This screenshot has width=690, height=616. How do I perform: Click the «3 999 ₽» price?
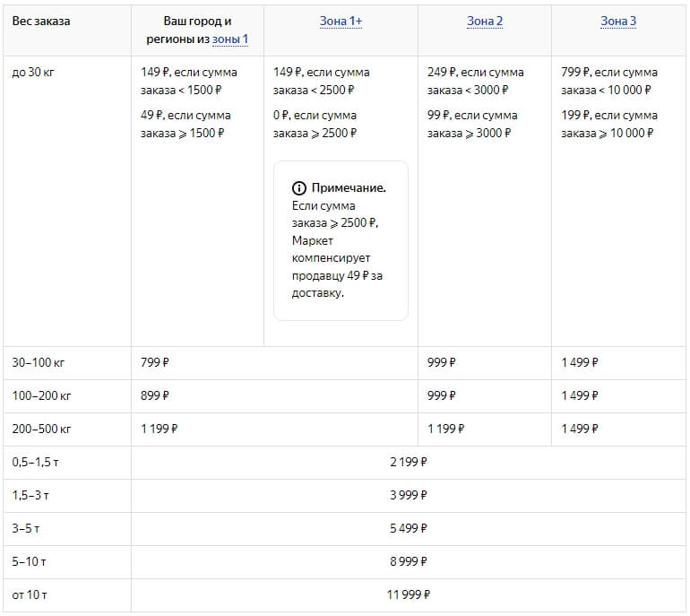(x=409, y=495)
